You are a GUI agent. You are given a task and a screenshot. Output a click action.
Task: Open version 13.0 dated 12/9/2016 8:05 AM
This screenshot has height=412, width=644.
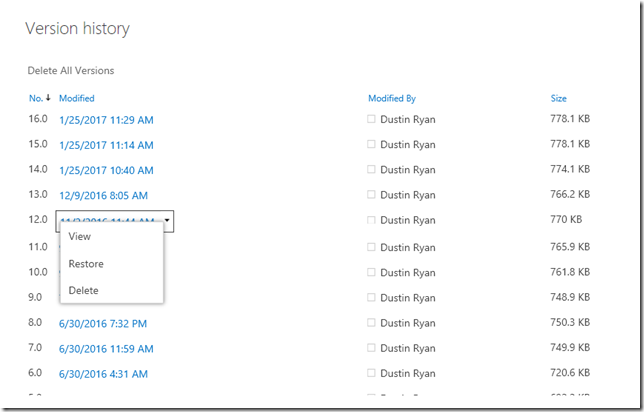point(103,195)
